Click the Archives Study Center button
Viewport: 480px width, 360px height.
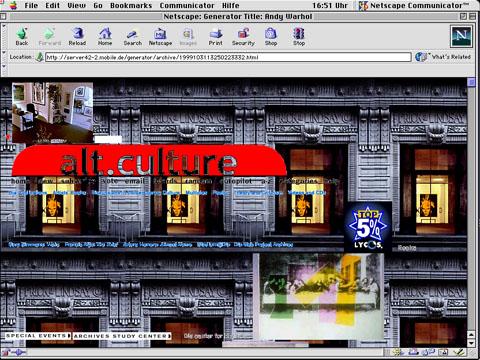[122, 336]
